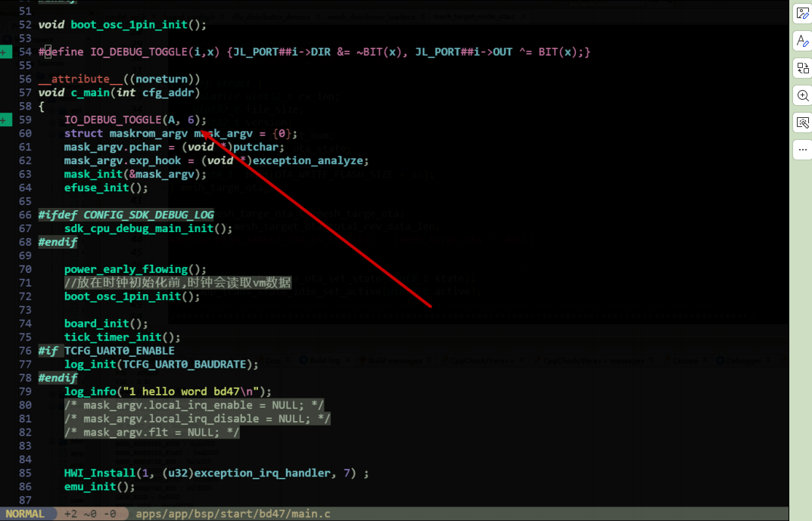
Task: Click the opening brace on line 58
Action: click(x=42, y=107)
